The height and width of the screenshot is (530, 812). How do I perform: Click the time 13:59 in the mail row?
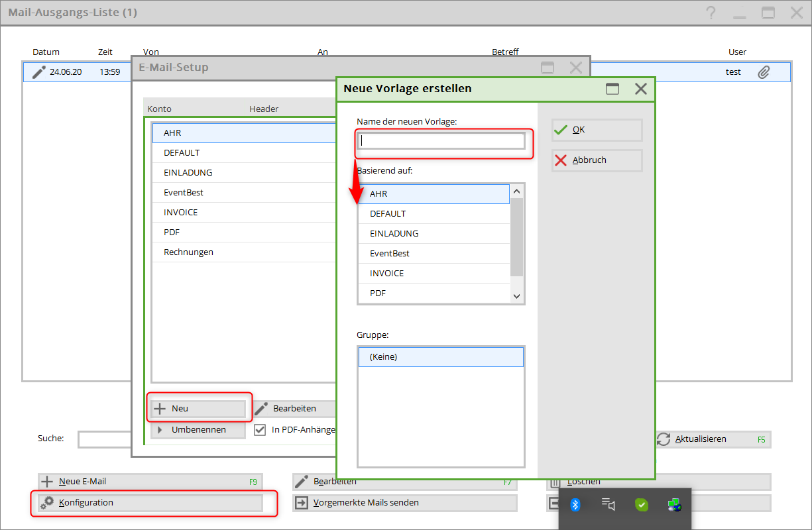(x=110, y=72)
